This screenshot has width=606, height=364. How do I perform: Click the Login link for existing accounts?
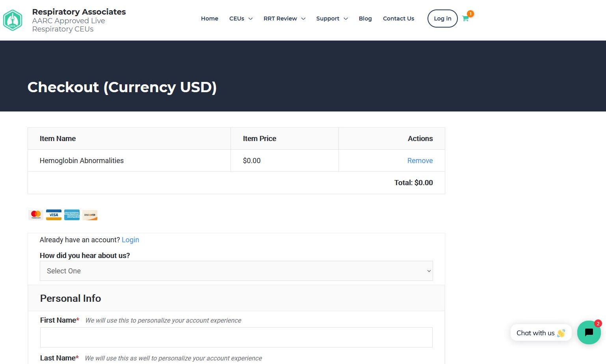[130, 240]
